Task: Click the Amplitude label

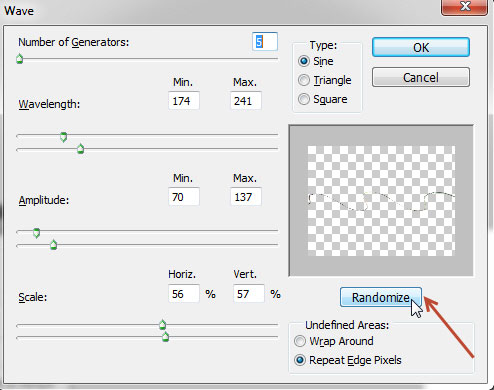Action: (44, 200)
